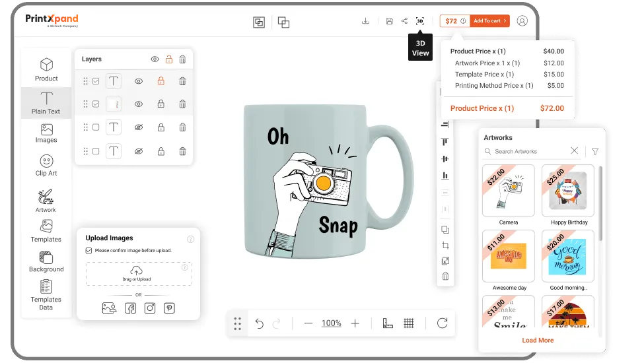The width and height of the screenshot is (644, 363).
Task: Select the Good morning artwork
Action: point(568,256)
